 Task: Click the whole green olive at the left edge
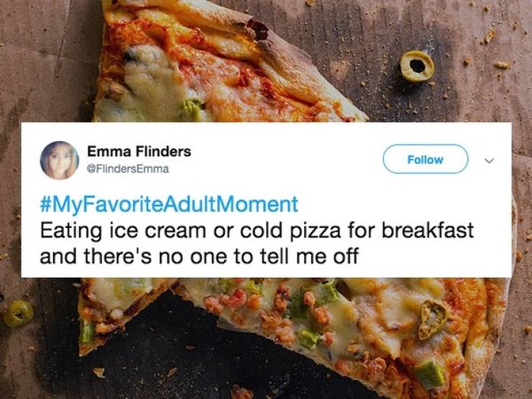[x=19, y=313]
